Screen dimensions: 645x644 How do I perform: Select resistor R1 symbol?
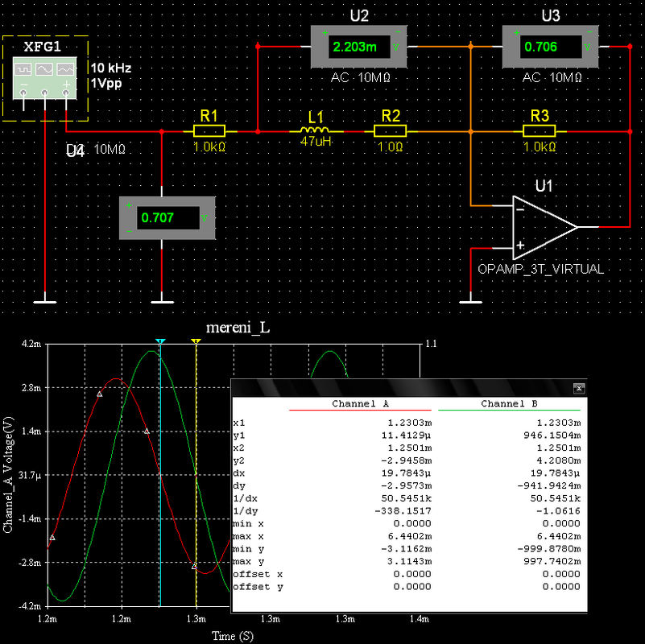pos(209,131)
